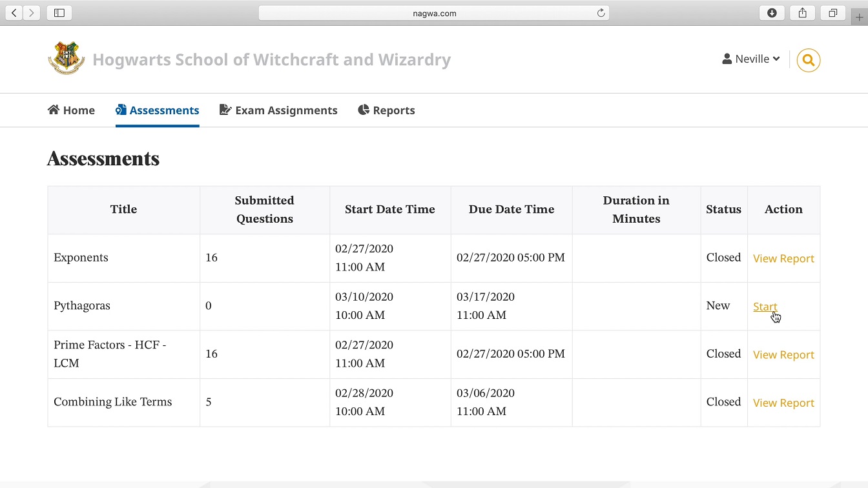
Task: View Report for Exponents assessment
Action: [x=783, y=258]
